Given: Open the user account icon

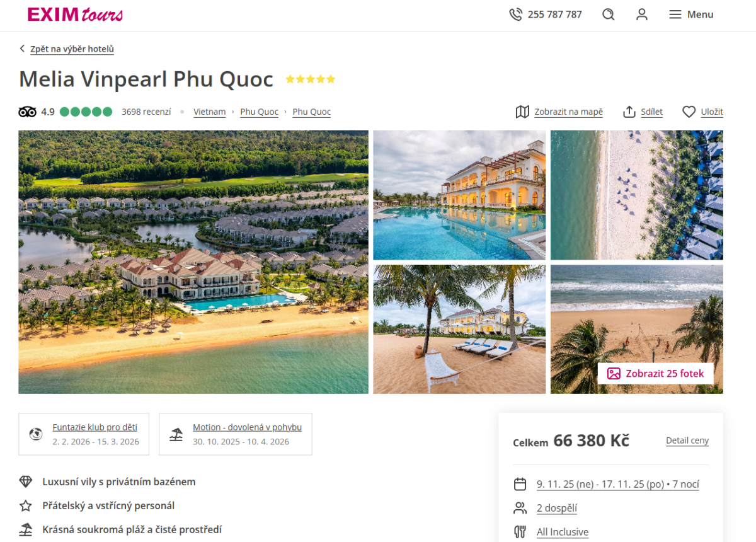Looking at the screenshot, I should tap(641, 14).
